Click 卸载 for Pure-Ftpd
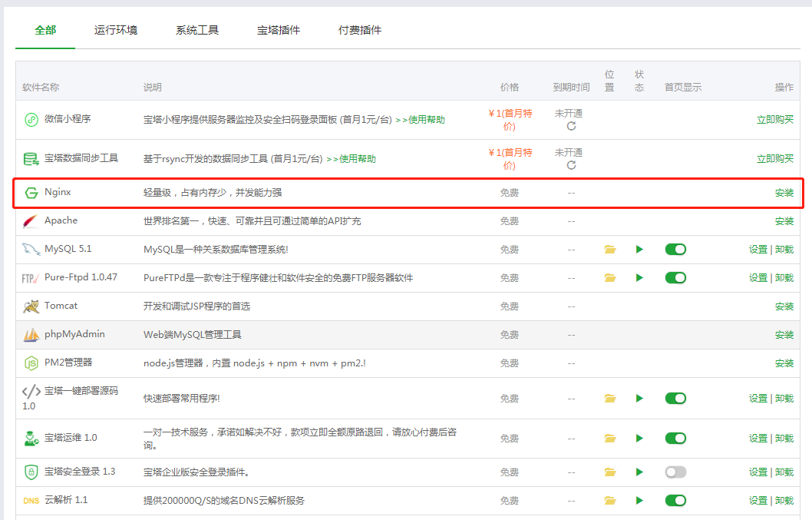The height and width of the screenshot is (520, 812). pos(784,278)
